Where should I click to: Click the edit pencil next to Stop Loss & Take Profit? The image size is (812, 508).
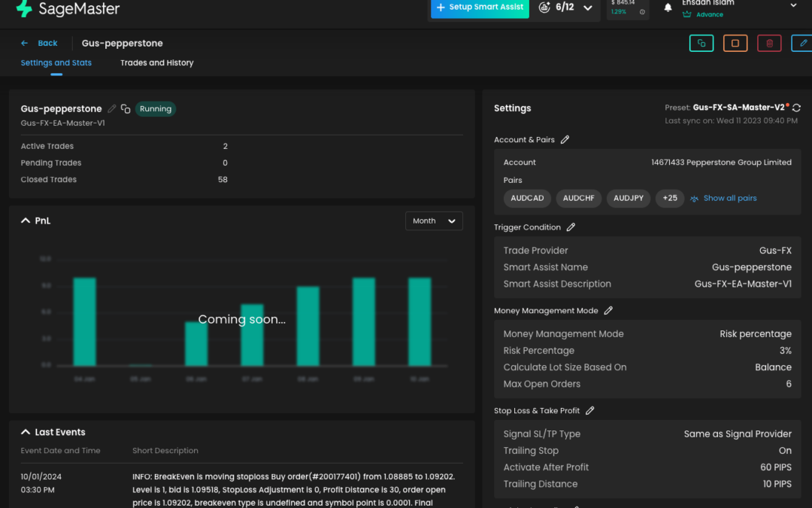click(x=589, y=411)
